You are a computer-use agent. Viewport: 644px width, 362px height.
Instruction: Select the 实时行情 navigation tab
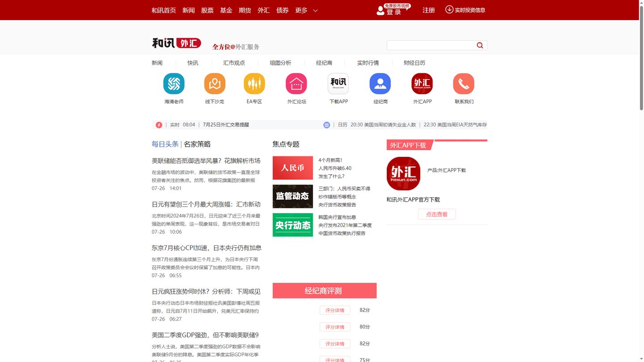click(x=368, y=63)
